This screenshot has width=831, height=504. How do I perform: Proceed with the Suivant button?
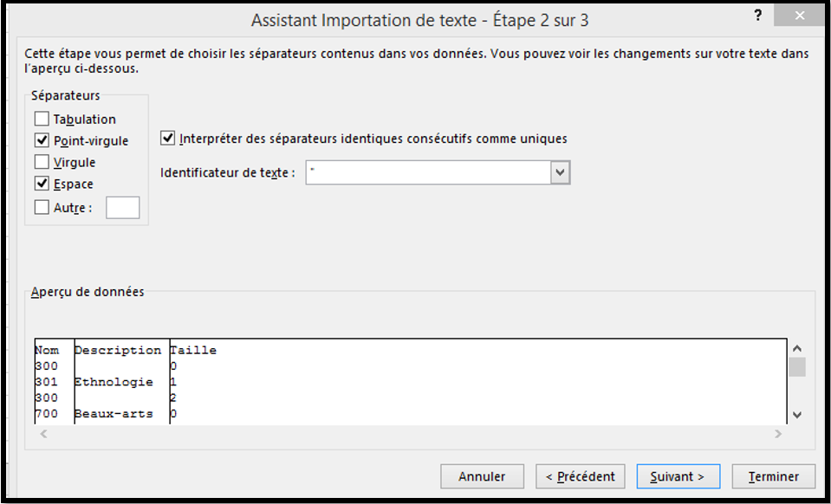(x=678, y=476)
